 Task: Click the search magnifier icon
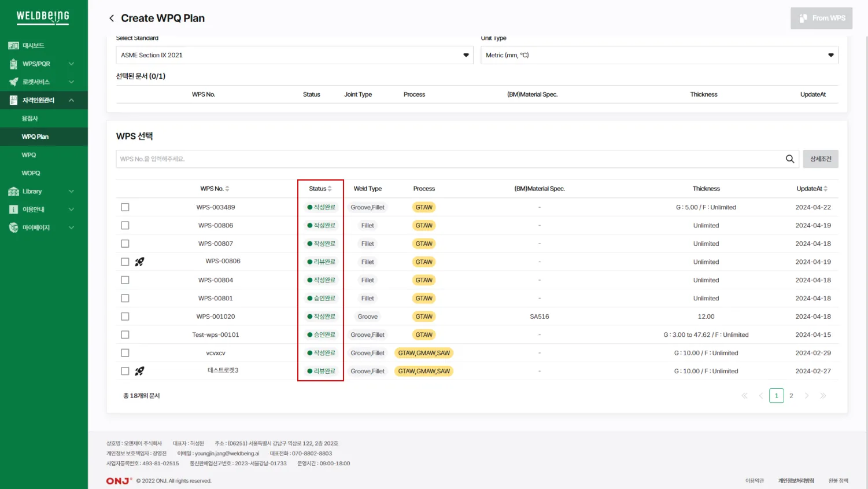point(789,159)
